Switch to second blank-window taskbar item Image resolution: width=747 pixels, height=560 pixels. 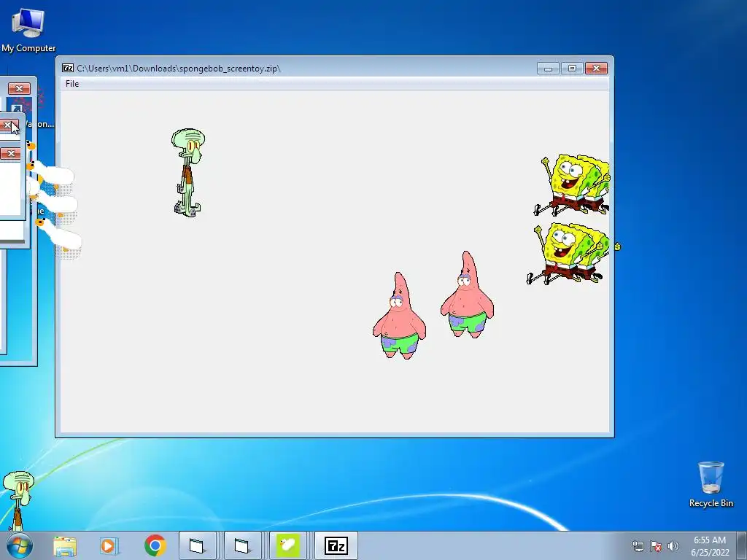coord(242,545)
